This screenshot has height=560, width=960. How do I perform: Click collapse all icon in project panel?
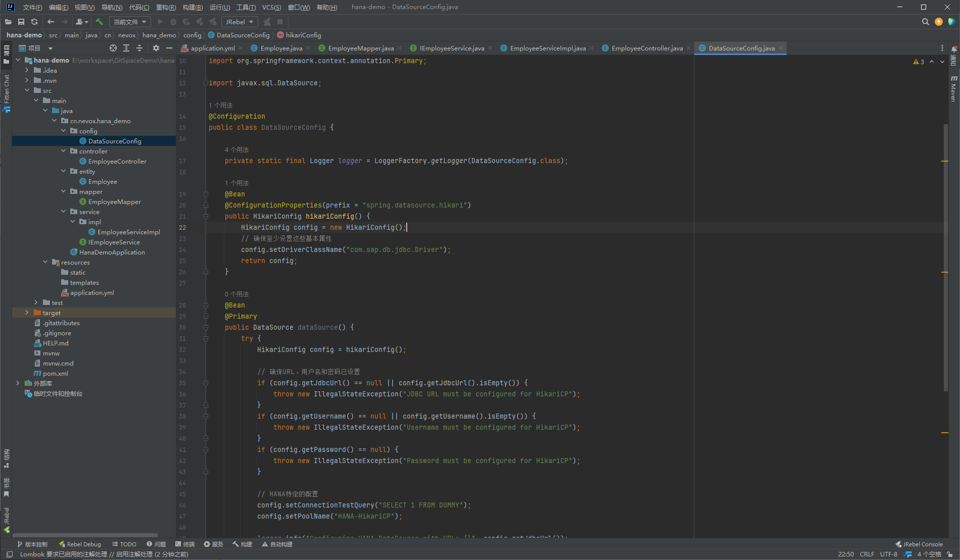[x=139, y=48]
